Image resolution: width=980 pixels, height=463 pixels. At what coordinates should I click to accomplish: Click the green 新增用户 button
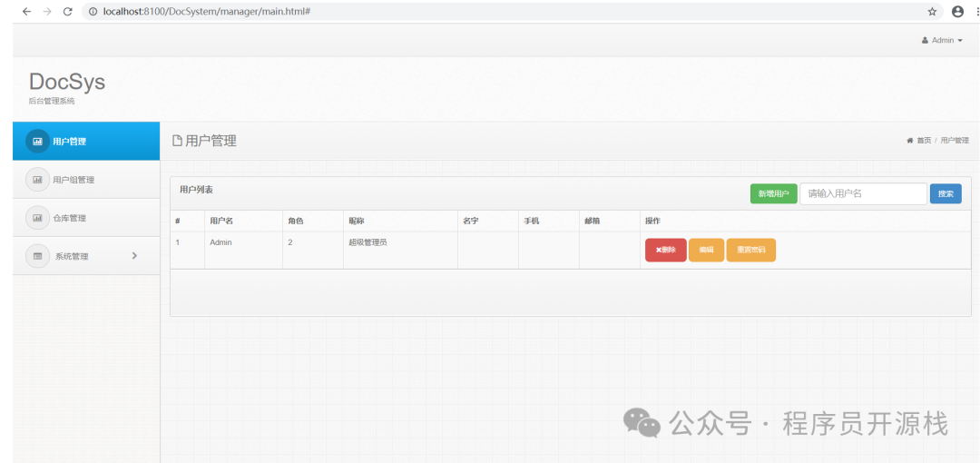773,193
